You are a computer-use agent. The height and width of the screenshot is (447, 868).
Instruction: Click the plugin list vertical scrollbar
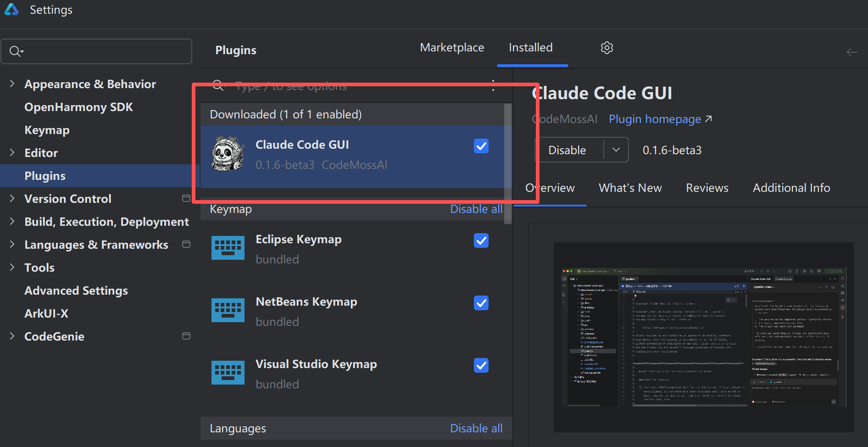[508, 163]
